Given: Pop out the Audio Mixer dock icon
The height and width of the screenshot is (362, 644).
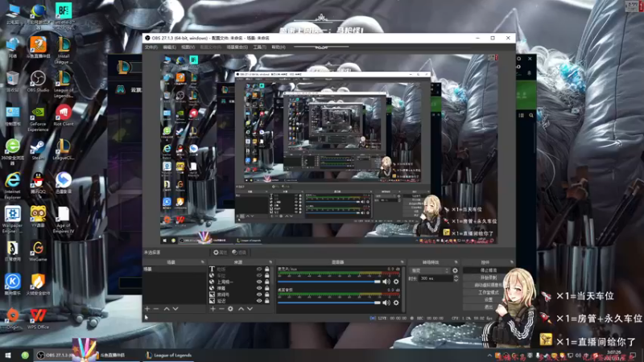Looking at the screenshot, I should (x=402, y=262).
